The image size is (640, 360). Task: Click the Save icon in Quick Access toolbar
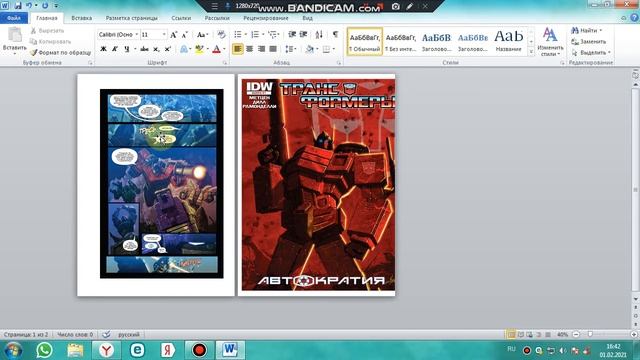[18, 6]
